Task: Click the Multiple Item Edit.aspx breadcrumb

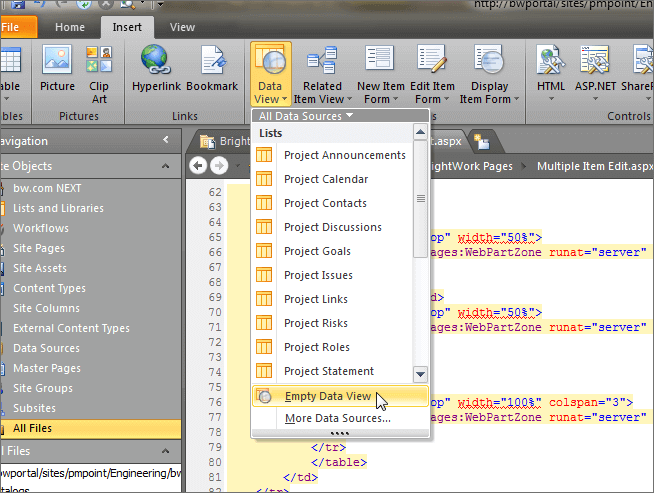Action: click(595, 166)
